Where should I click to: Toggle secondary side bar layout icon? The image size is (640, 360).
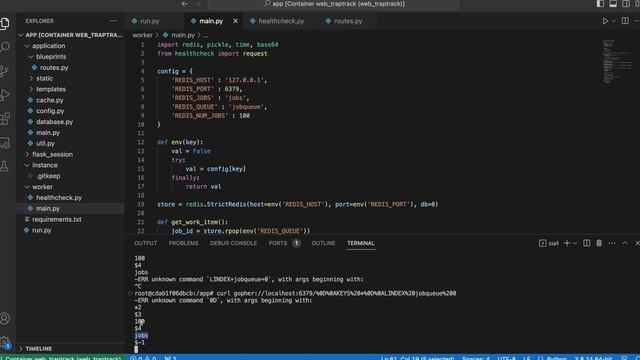click(x=625, y=4)
